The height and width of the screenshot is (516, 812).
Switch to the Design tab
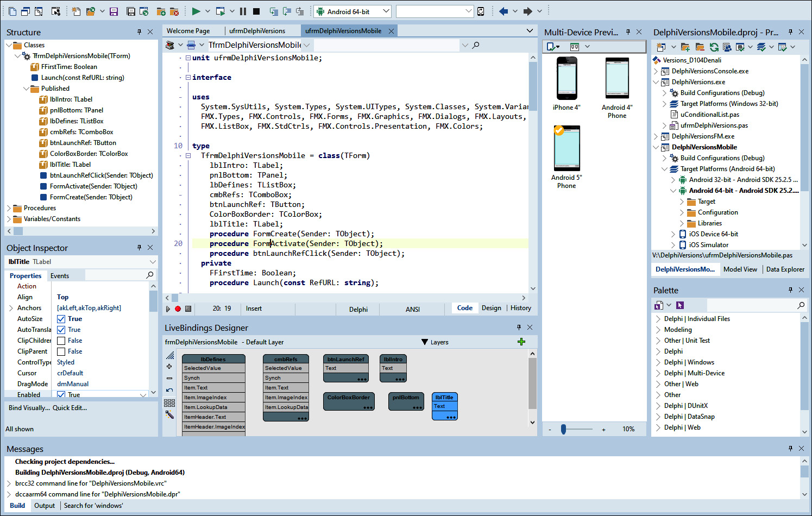491,308
